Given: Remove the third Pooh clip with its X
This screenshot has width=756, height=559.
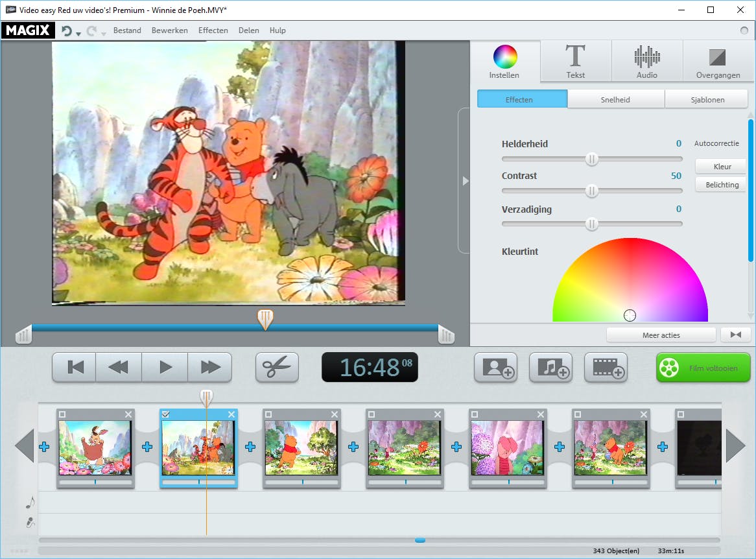Looking at the screenshot, I should coord(335,414).
